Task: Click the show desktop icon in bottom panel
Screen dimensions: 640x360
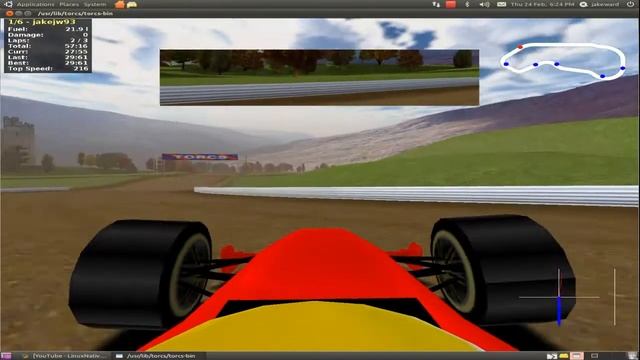Action: (x=6, y=356)
